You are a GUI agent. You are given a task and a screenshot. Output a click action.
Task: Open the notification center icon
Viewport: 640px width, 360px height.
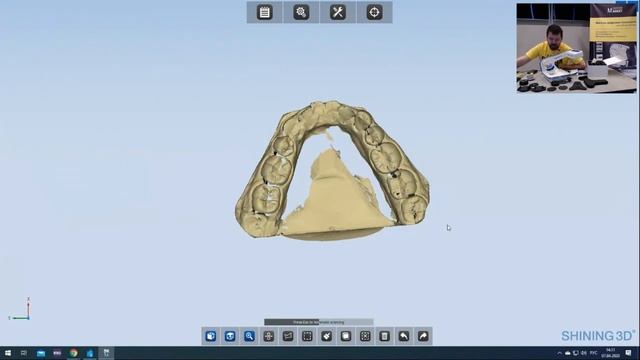pos(629,353)
